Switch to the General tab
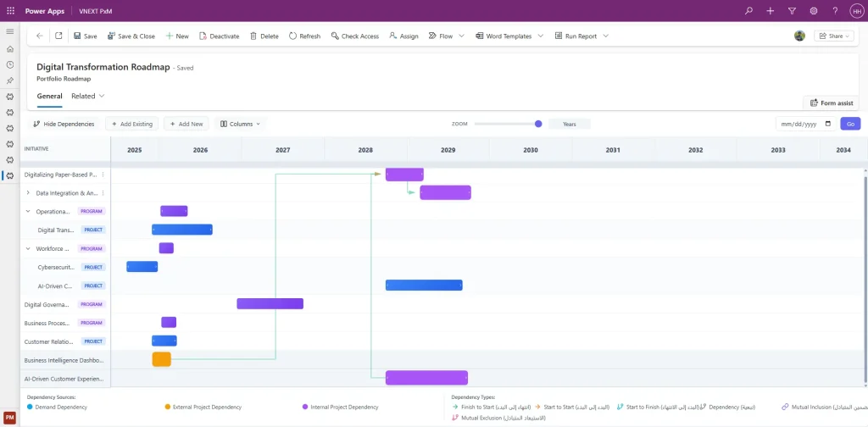Image resolution: width=868 pixels, height=427 pixels. pyautogui.click(x=49, y=97)
